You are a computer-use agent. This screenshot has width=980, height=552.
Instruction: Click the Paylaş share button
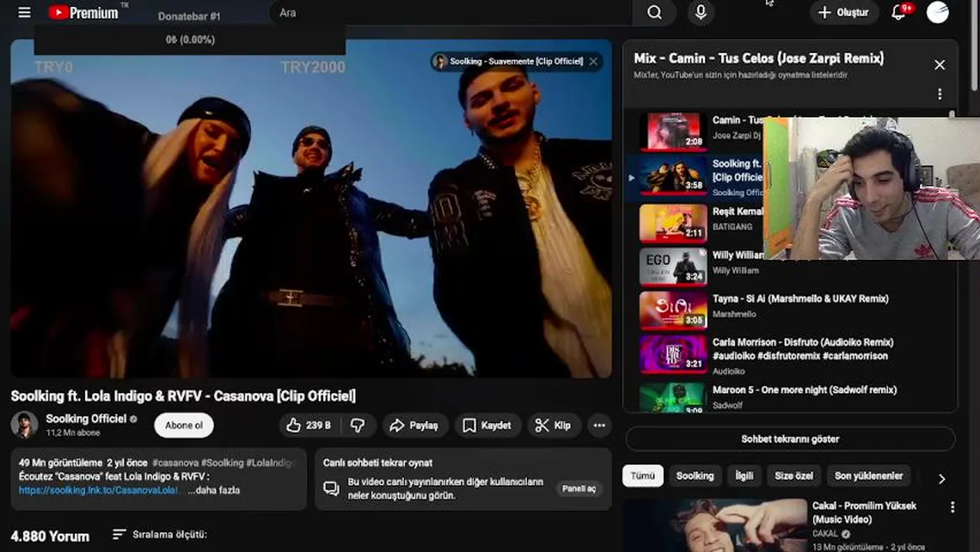(414, 426)
